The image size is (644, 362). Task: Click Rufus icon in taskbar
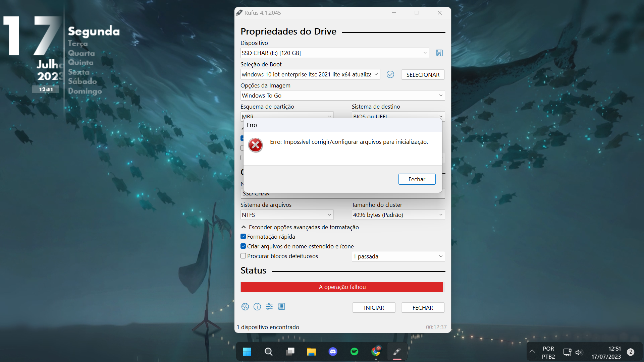coord(397,352)
